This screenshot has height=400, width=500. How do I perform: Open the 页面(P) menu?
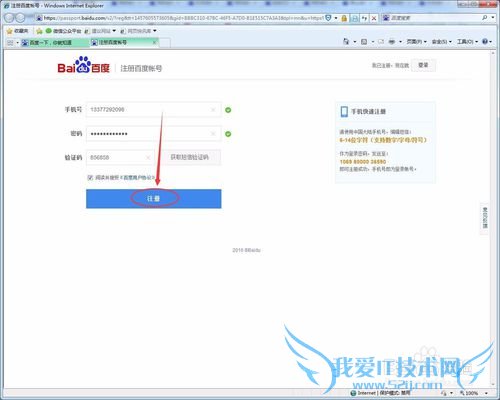pos(416,42)
